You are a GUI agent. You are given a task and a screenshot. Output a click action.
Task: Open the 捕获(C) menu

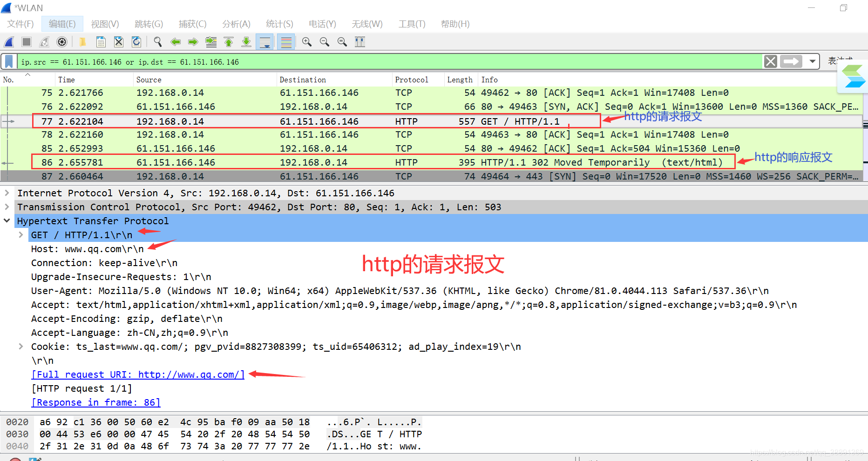[x=192, y=24]
